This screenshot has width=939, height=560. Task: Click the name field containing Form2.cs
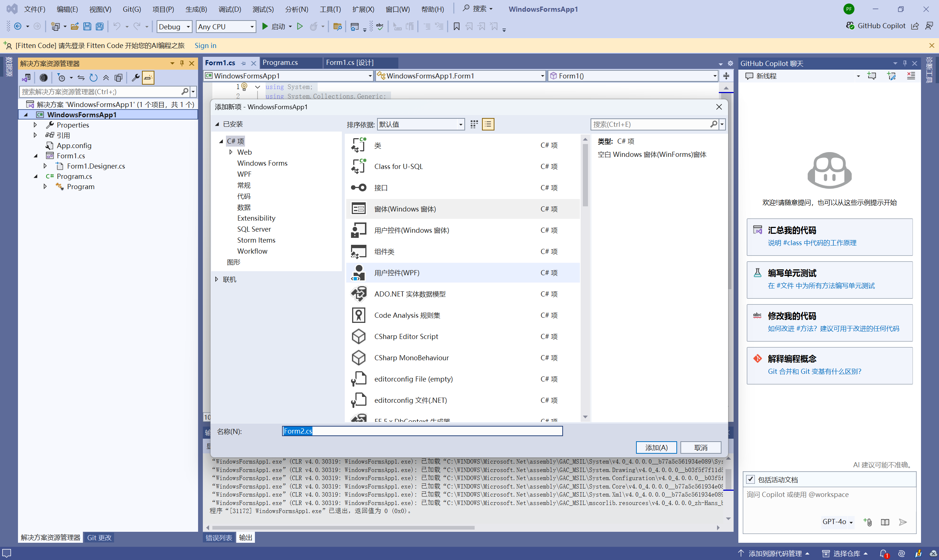[422, 431]
